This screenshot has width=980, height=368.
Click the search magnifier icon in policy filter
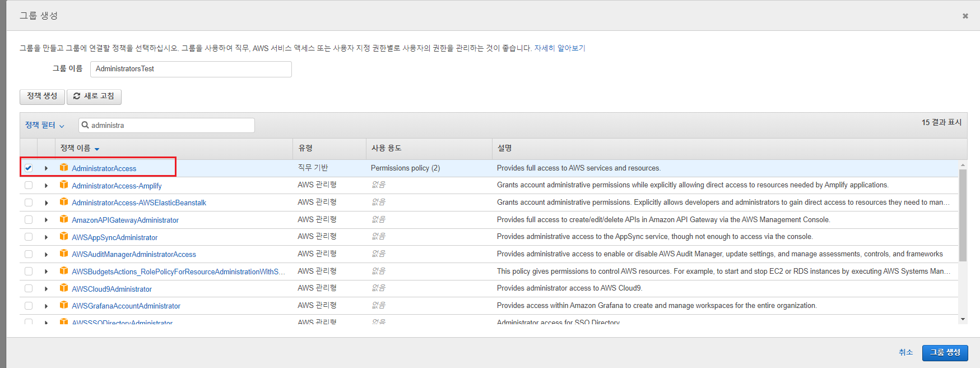(85, 125)
